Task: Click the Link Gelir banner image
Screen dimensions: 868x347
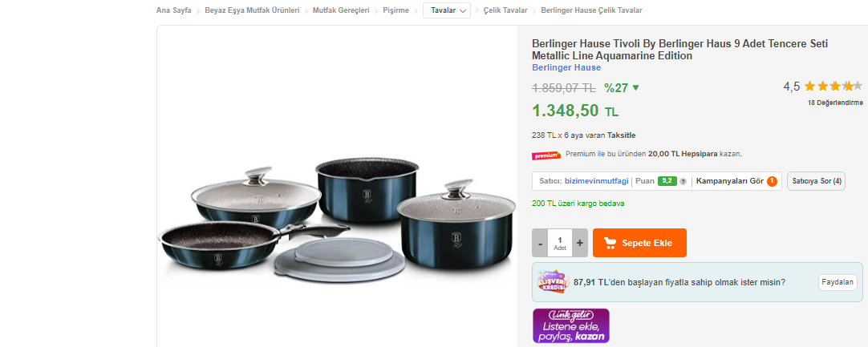Action: [x=570, y=325]
